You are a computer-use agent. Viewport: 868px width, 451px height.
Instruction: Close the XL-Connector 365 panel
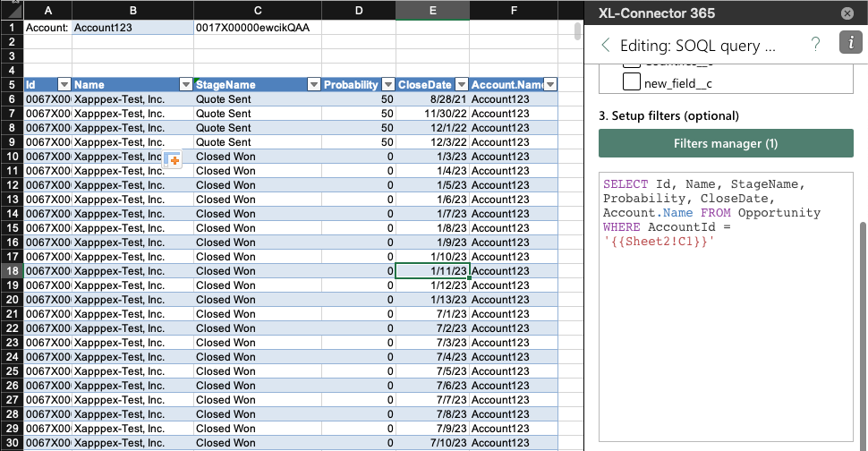847,14
